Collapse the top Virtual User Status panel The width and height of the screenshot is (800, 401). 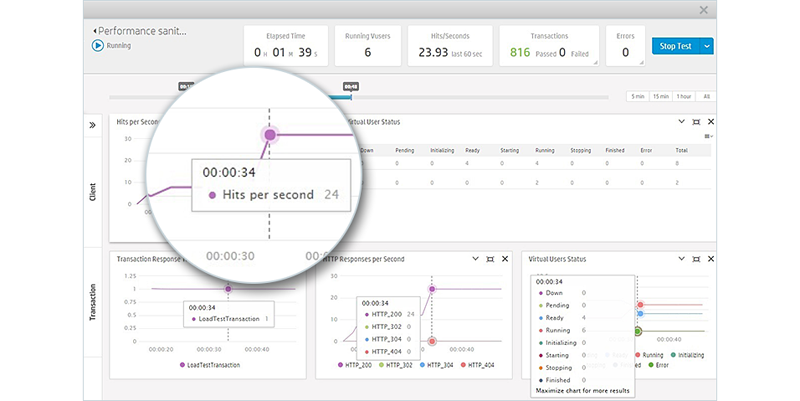pyautogui.click(x=682, y=121)
